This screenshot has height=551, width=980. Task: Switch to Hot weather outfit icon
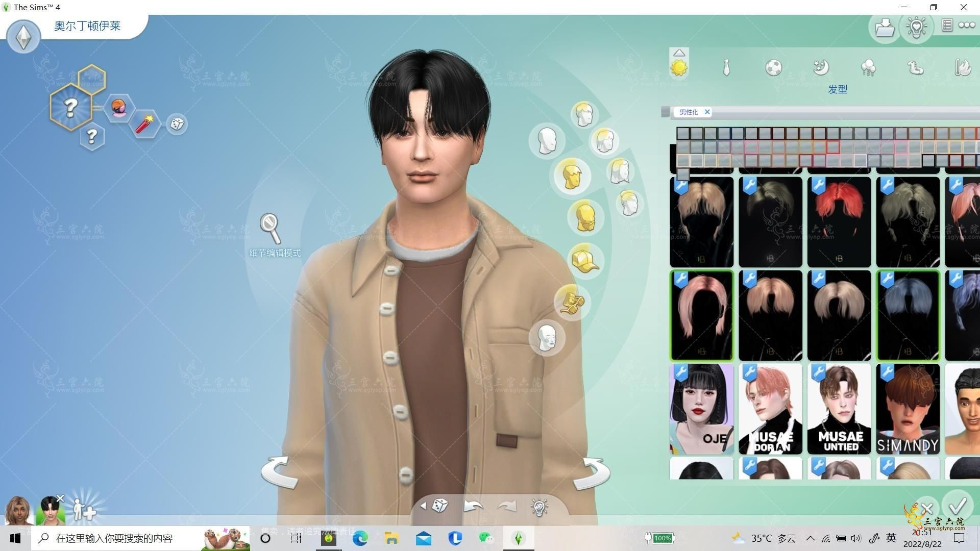962,67
